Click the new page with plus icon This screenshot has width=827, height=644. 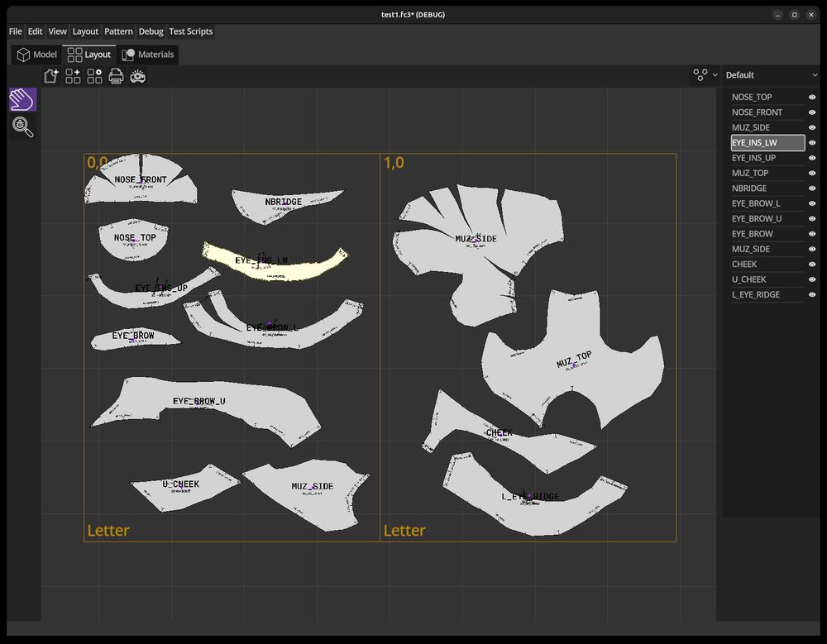51,77
